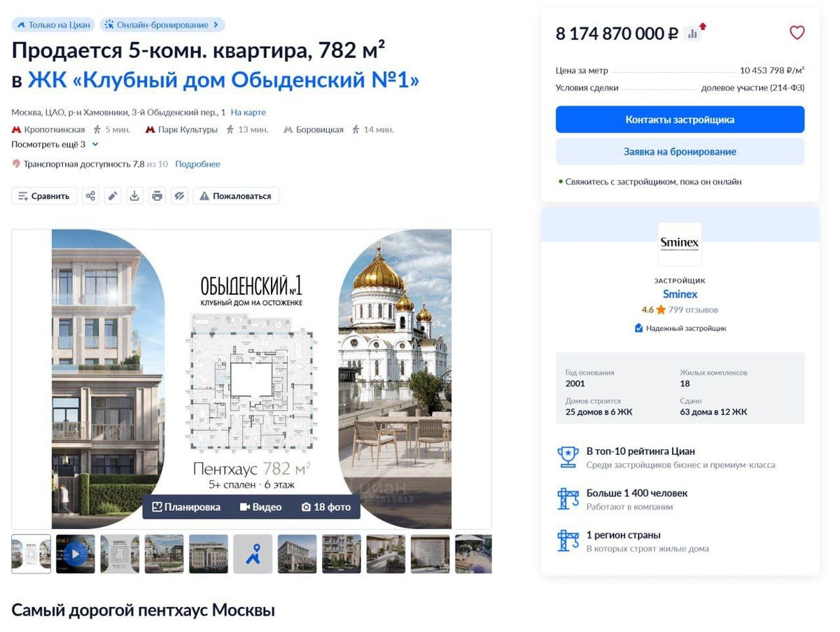The height and width of the screenshot is (632, 840).
Task: Click crane icon next to 1 регион страны
Action: pos(568,541)
